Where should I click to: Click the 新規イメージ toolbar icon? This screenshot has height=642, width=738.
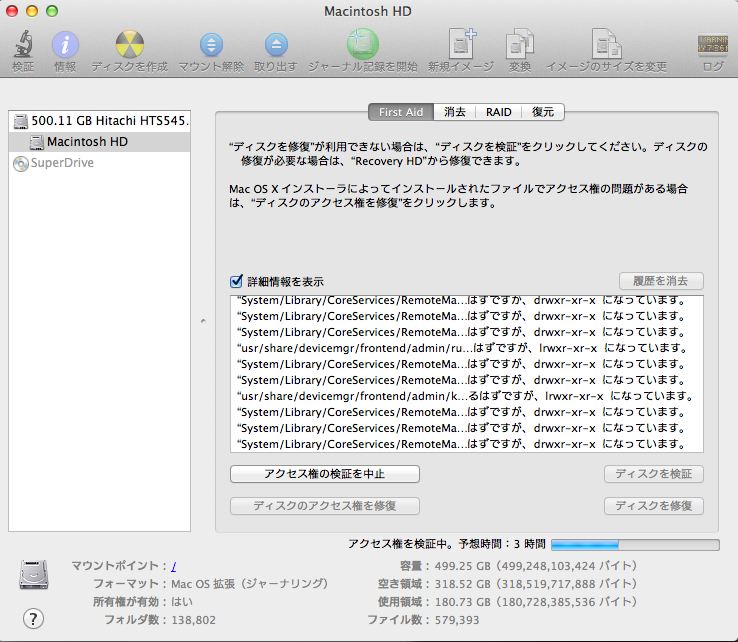462,43
